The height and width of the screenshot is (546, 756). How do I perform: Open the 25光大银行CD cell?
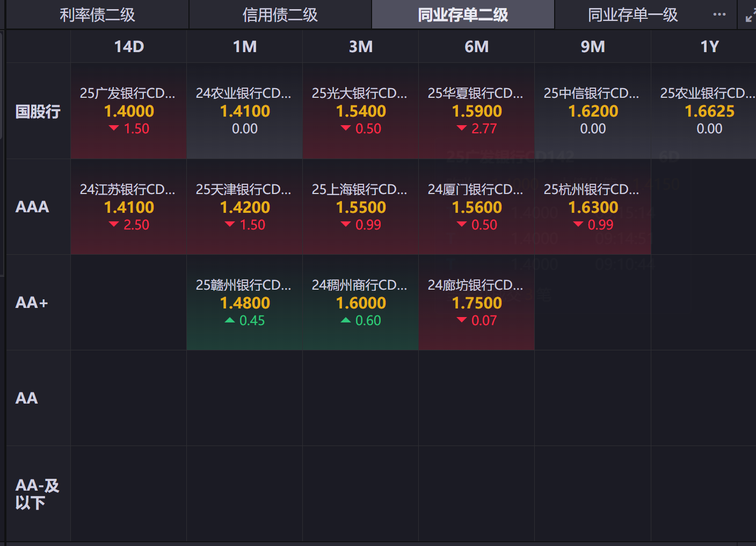[x=361, y=111]
